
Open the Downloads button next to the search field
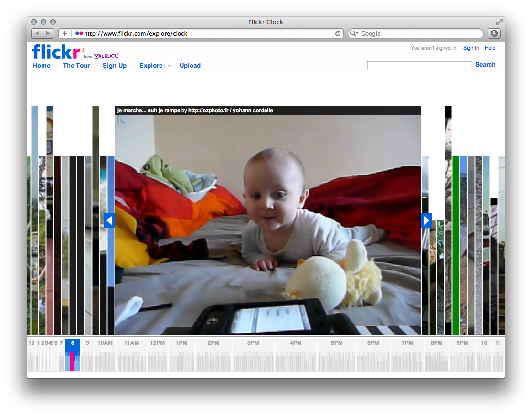[494, 33]
